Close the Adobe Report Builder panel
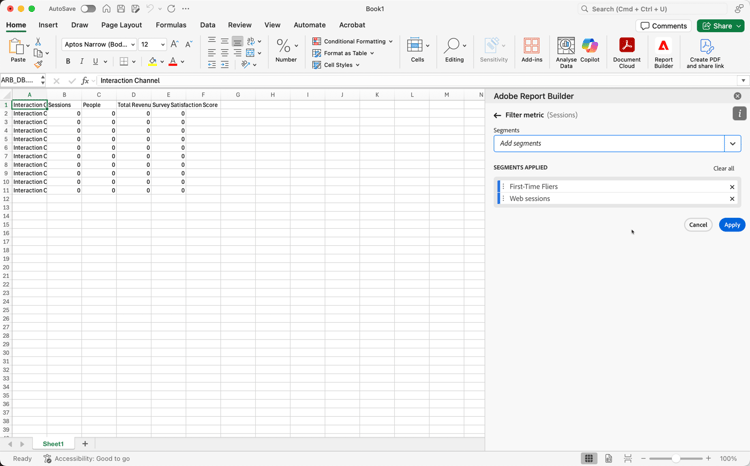This screenshot has width=750, height=466. (x=738, y=96)
